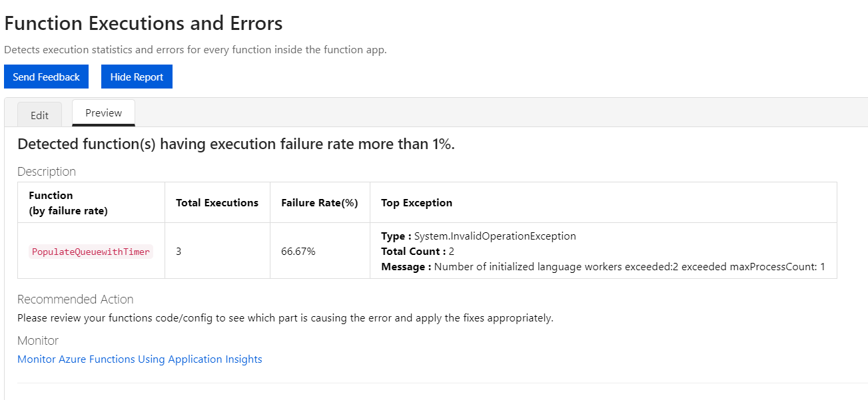Click Hide Report to collapse the report
Viewport: 868px width, 400px height.
(x=137, y=76)
